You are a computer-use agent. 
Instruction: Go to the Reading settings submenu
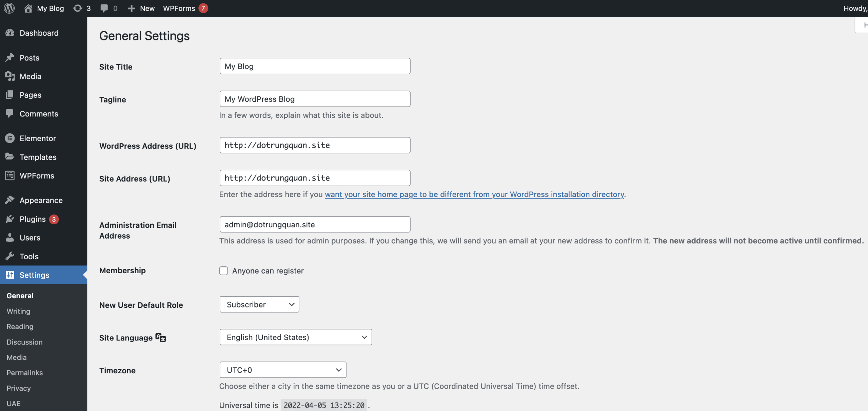(x=20, y=326)
